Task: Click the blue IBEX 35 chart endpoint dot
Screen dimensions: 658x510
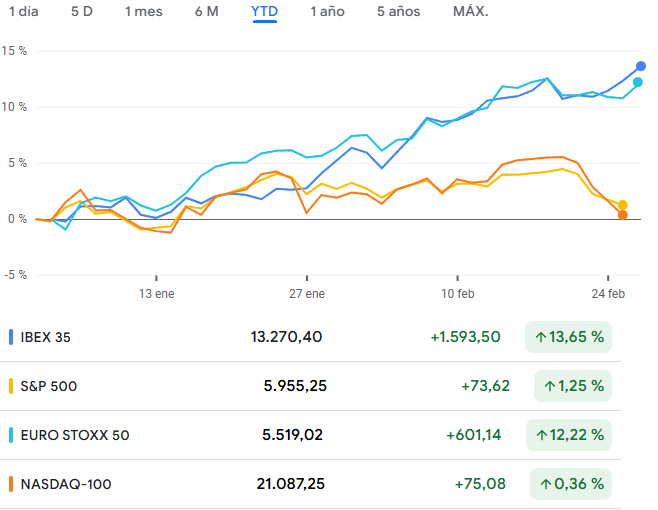Action: 641,66
